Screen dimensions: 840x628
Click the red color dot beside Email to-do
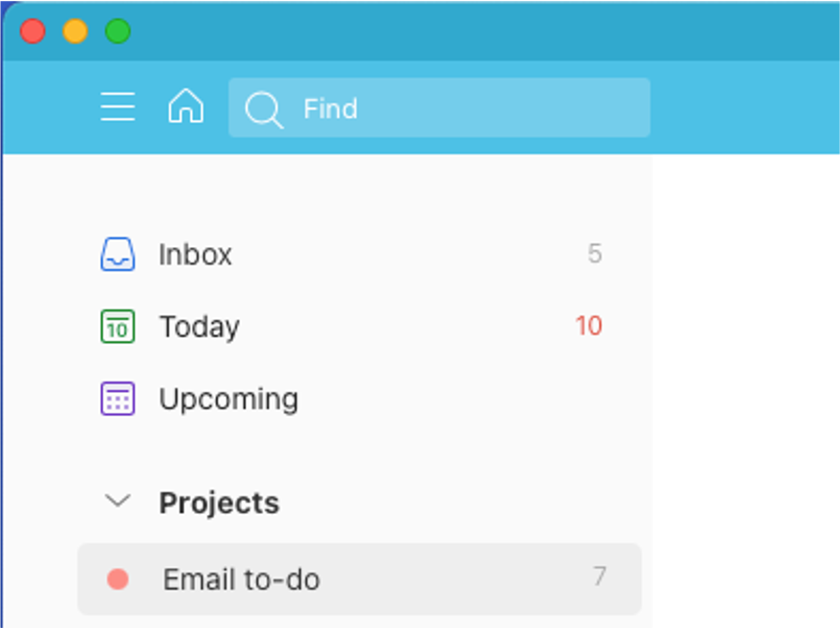[x=118, y=580]
